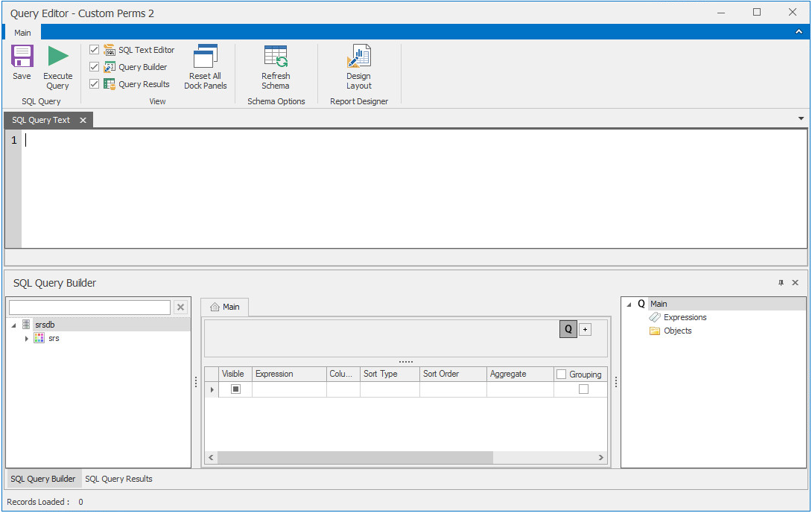Run the query with Execute Query
Viewport: 812px width, 513px height.
point(57,57)
